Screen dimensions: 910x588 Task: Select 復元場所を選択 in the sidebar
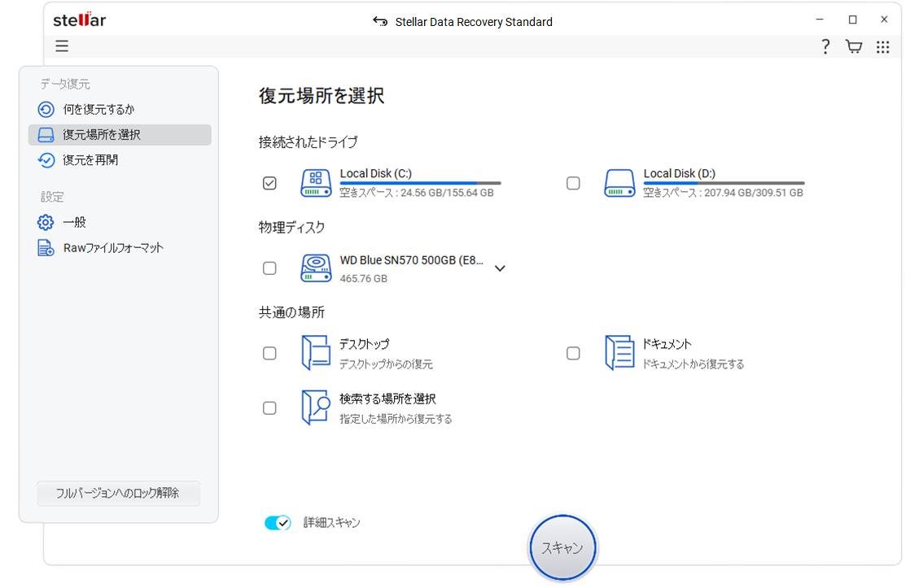point(120,134)
